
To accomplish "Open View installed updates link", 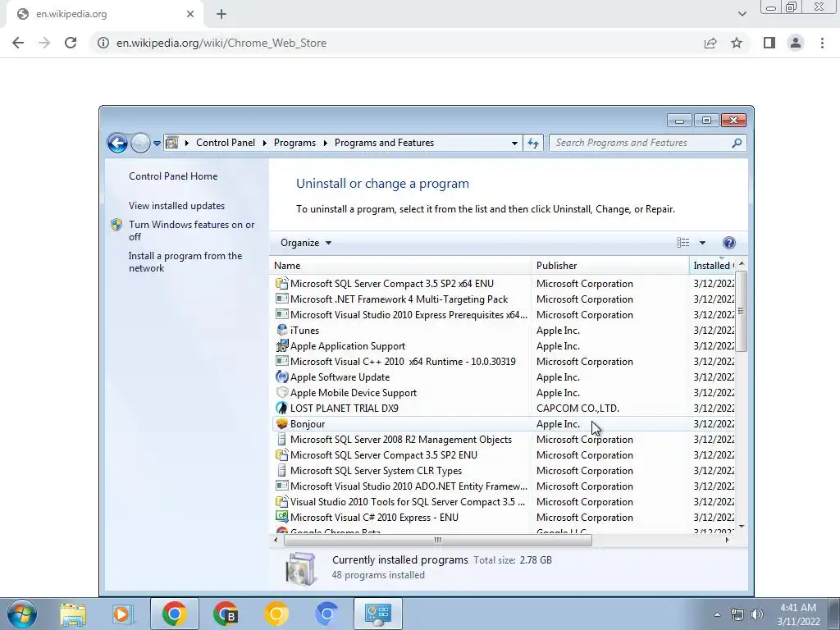I will [177, 206].
